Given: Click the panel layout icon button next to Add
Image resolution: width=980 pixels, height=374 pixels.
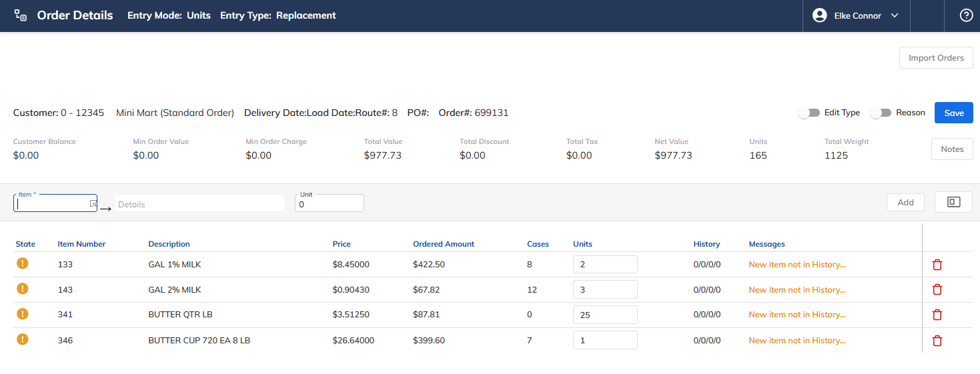Looking at the screenshot, I should coord(953,202).
